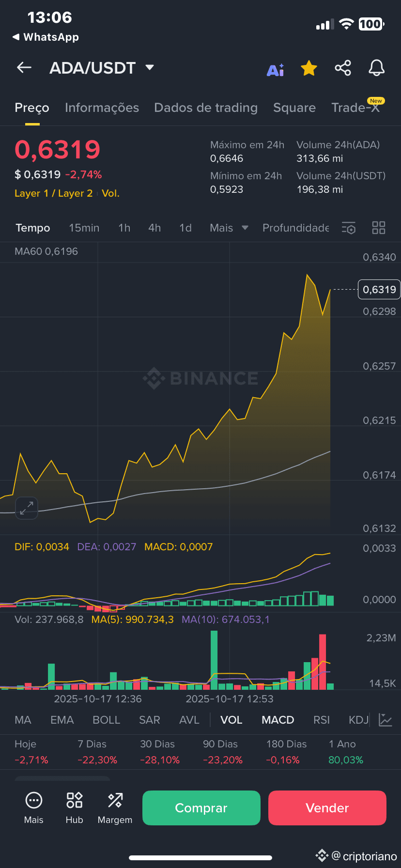Open chart settings icon
The height and width of the screenshot is (868, 401).
point(349,228)
